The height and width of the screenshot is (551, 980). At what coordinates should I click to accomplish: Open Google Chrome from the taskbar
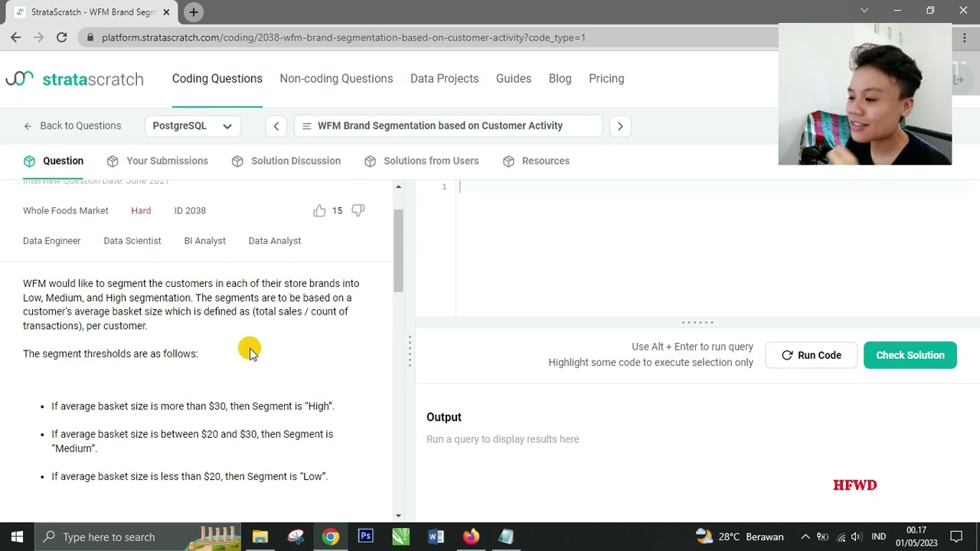tap(330, 536)
